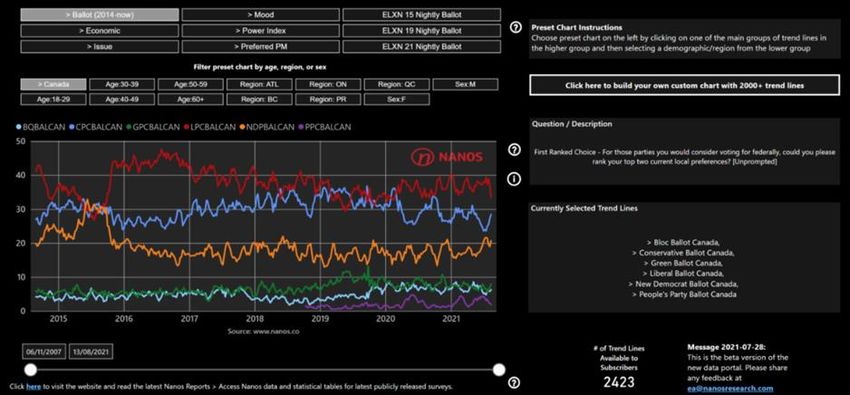Viewport: 850px width, 395px height.
Task: Expand the > Economic preset group
Action: click(x=100, y=31)
